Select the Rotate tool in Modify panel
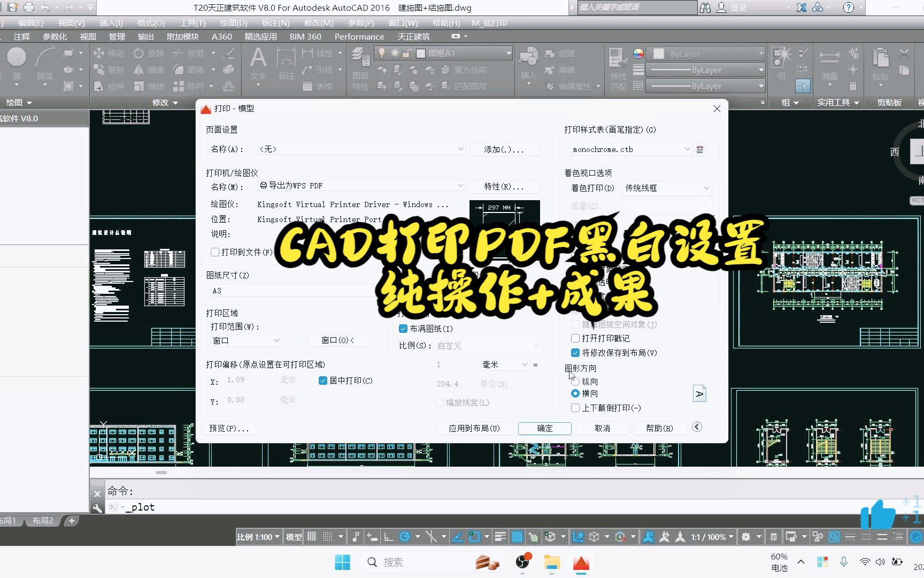Viewport: 924px width, 578px height. [x=139, y=53]
